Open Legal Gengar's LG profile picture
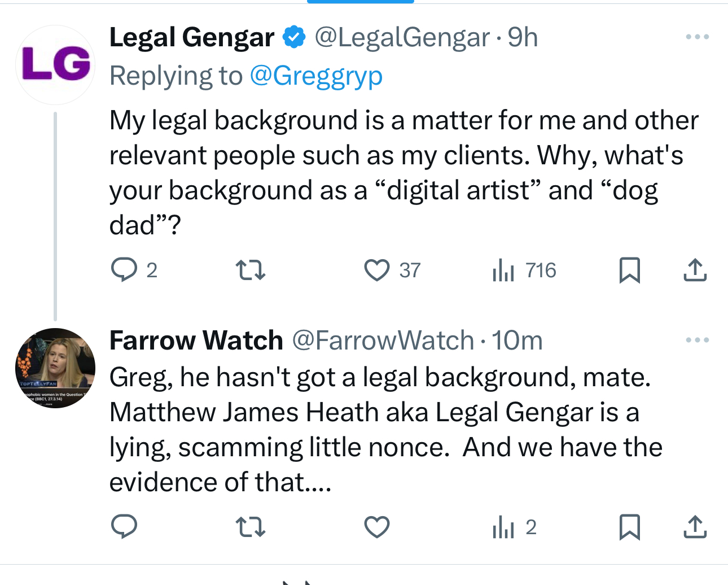728x585 pixels. click(x=55, y=64)
